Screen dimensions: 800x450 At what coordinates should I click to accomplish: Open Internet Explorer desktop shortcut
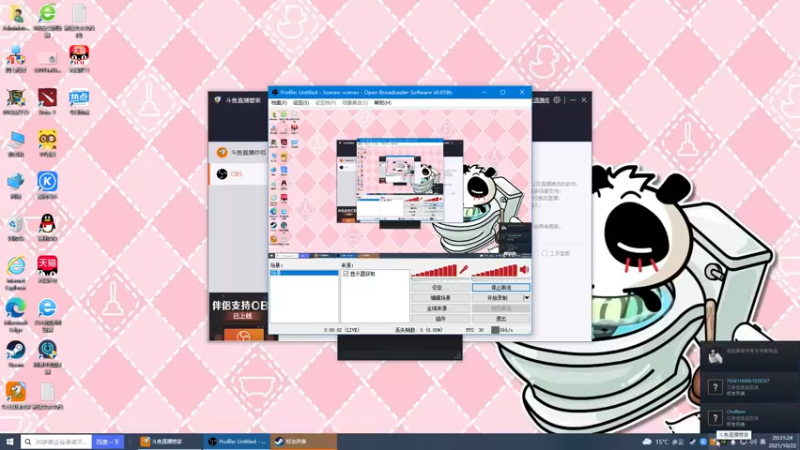16,273
